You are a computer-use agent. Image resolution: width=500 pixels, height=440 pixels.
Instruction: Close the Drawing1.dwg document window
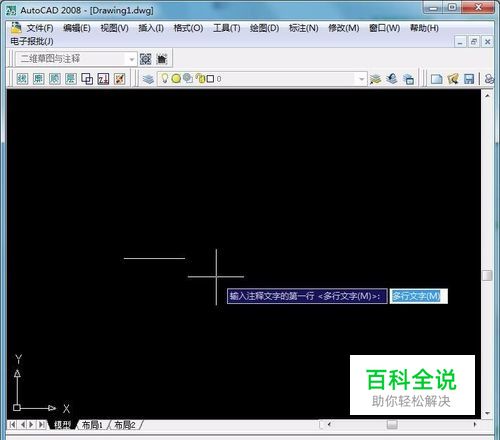point(487,42)
